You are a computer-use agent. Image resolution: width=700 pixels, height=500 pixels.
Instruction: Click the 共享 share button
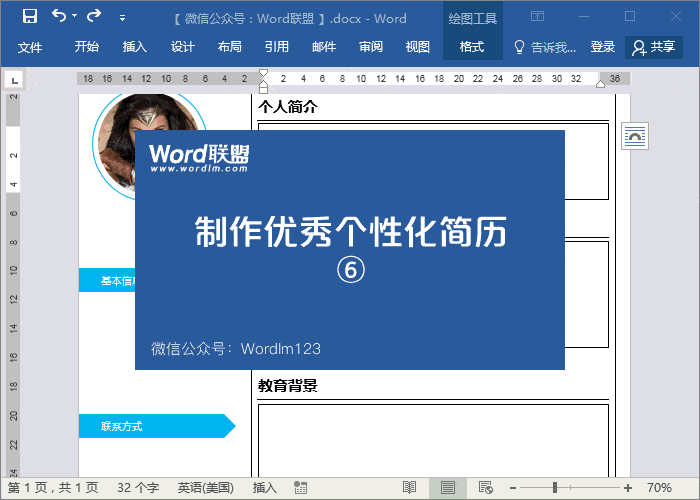(x=654, y=47)
